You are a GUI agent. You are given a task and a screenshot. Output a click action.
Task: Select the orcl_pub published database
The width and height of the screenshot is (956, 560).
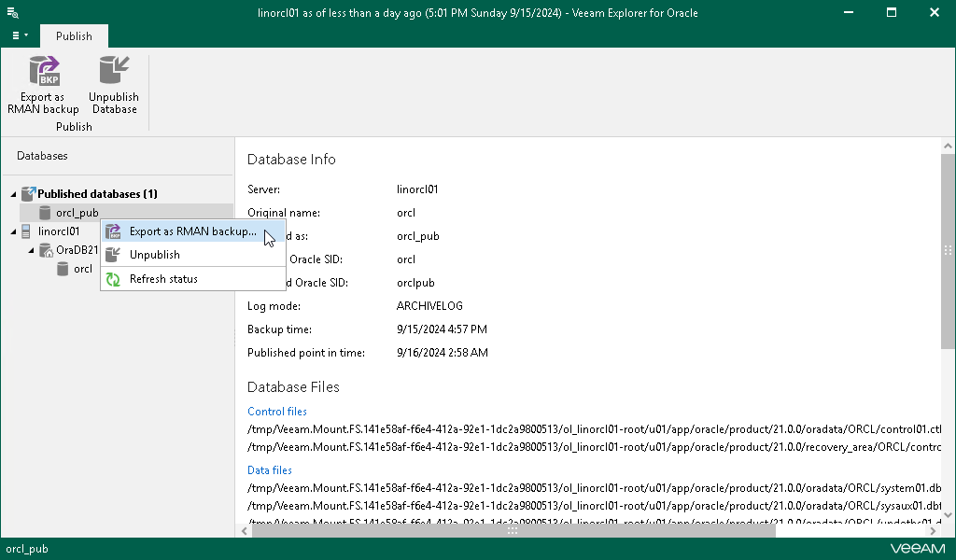pos(77,213)
